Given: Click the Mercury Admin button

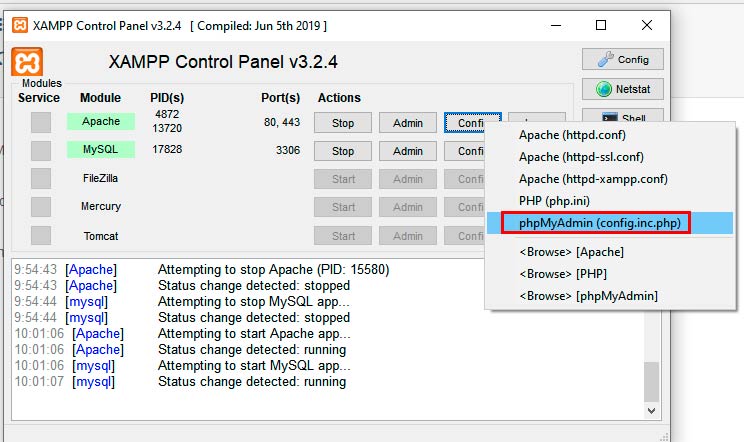Looking at the screenshot, I should point(408,207).
